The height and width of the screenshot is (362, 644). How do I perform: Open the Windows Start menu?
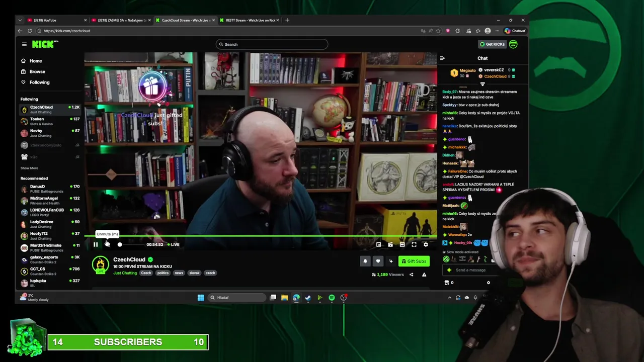[x=201, y=298]
